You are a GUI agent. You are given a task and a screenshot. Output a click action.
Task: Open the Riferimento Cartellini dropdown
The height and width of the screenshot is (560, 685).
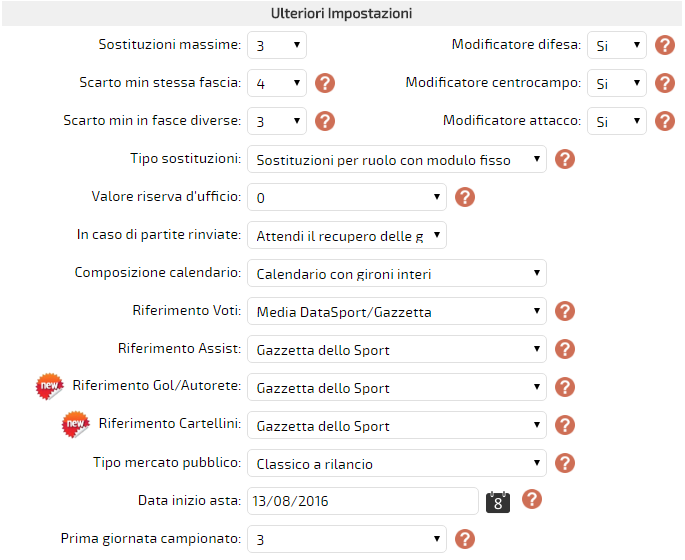(397, 425)
